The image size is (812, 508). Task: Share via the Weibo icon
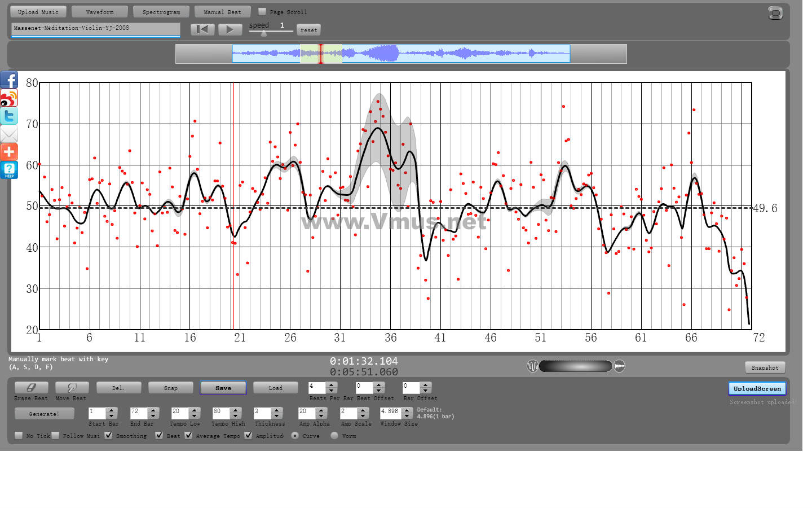coord(9,98)
